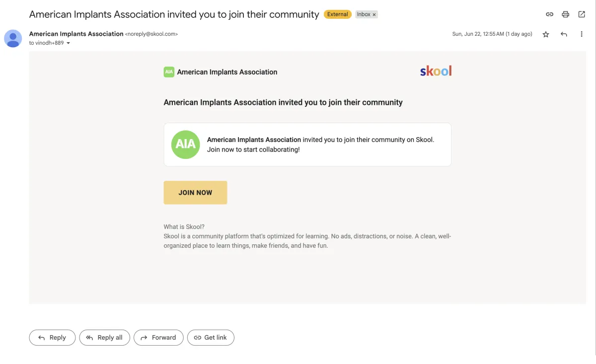Star this email from American Implants Association

[546, 34]
